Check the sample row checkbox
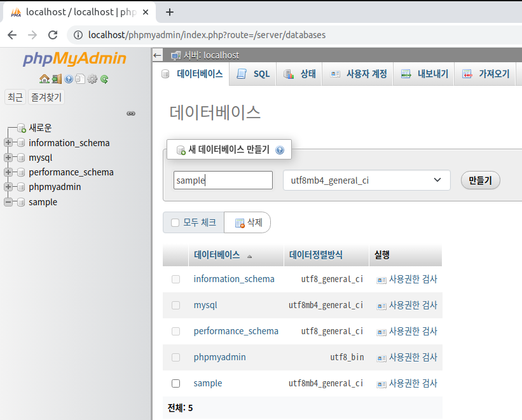 coord(175,383)
